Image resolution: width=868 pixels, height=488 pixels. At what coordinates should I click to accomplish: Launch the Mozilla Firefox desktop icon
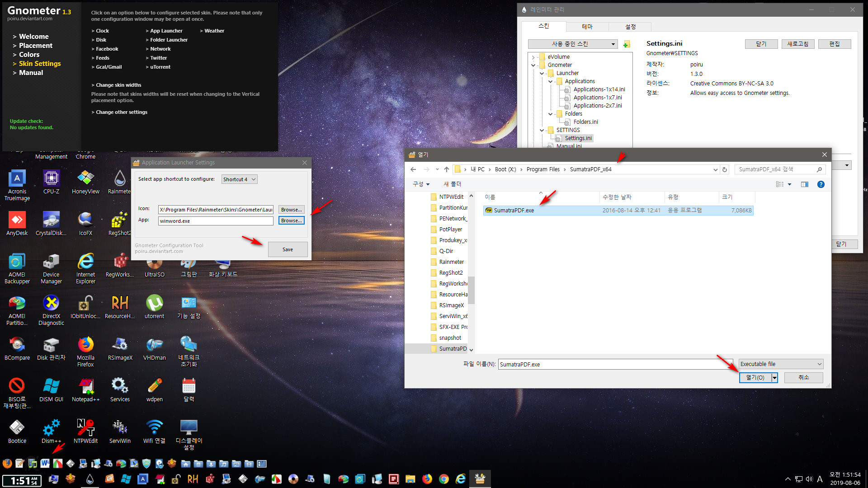click(x=85, y=352)
